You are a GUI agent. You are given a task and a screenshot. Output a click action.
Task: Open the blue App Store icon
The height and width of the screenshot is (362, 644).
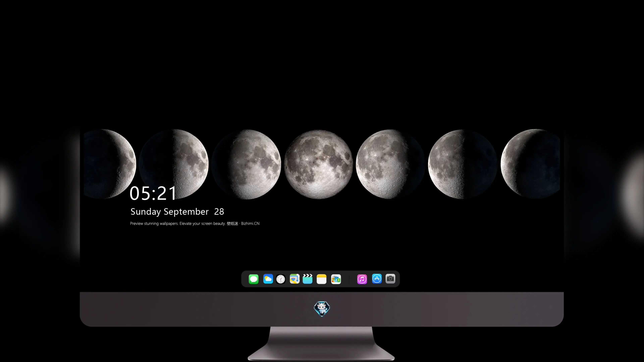click(377, 279)
